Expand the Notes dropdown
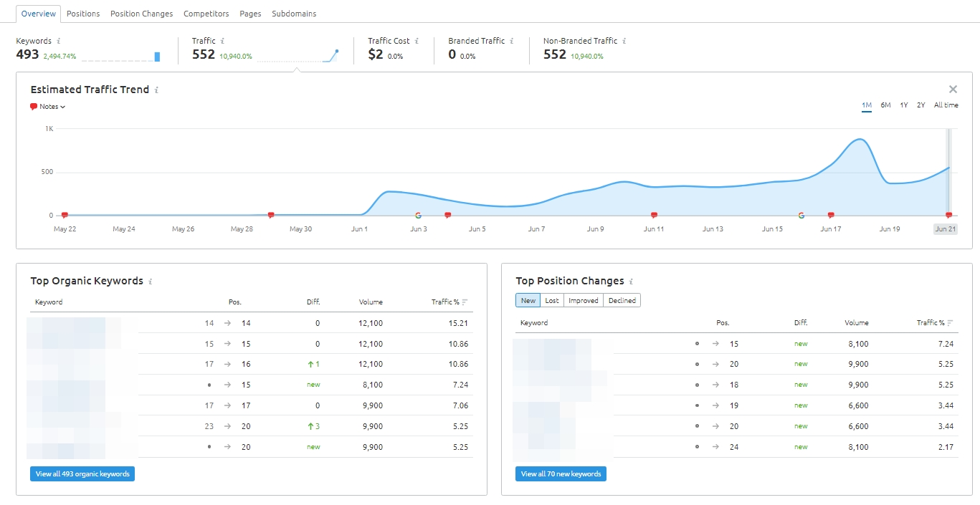Screen dimensions: 980x505 47,107
